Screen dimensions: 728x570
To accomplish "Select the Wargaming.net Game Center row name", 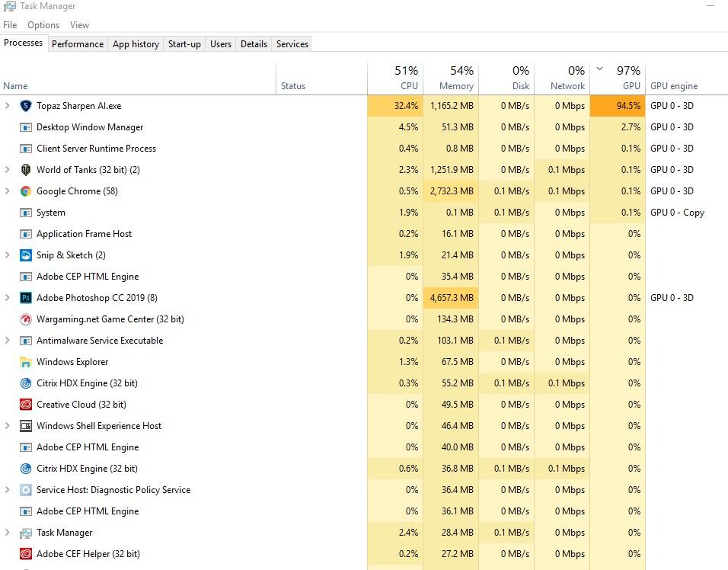I will 110,319.
